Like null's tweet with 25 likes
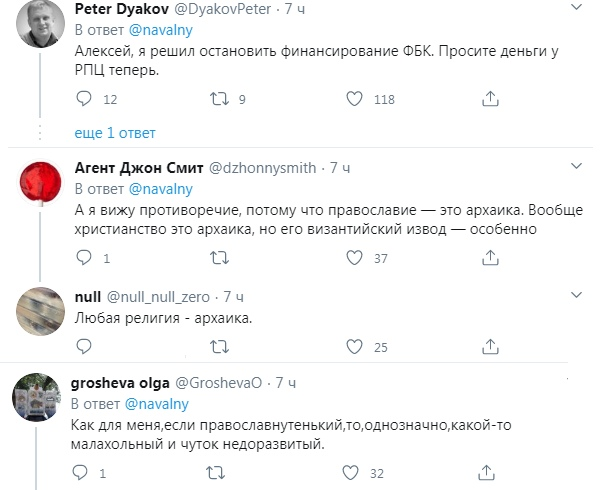 [x=354, y=347]
